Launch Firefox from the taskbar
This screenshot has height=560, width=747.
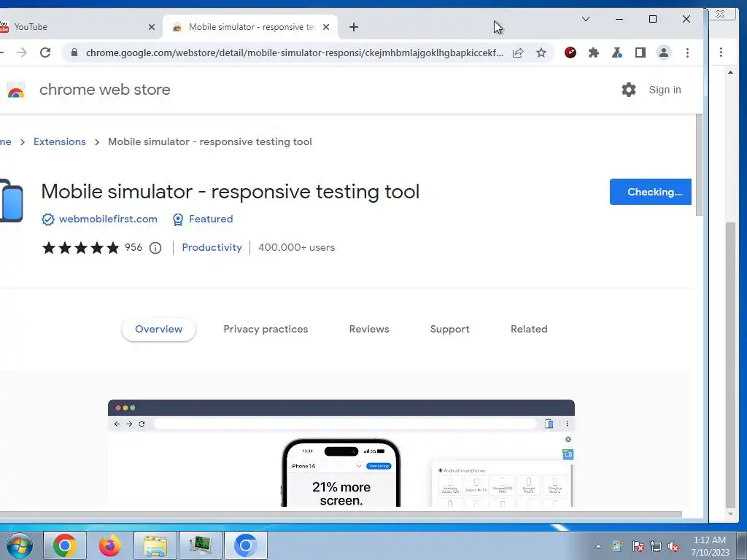(110, 545)
